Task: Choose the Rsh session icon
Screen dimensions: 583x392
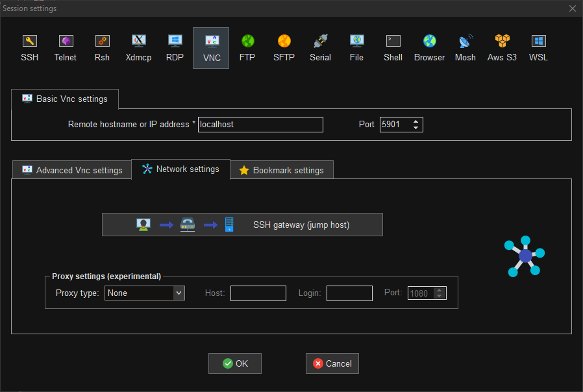Action: tap(102, 48)
